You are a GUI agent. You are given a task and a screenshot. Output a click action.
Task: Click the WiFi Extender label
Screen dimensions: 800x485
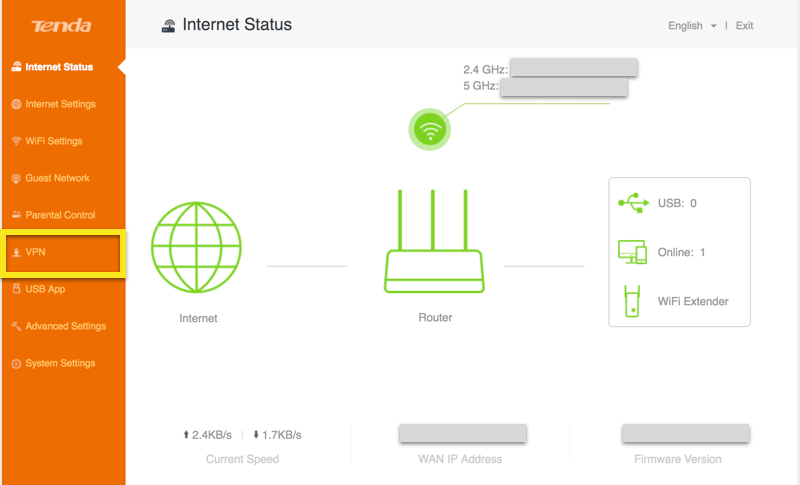tap(693, 301)
